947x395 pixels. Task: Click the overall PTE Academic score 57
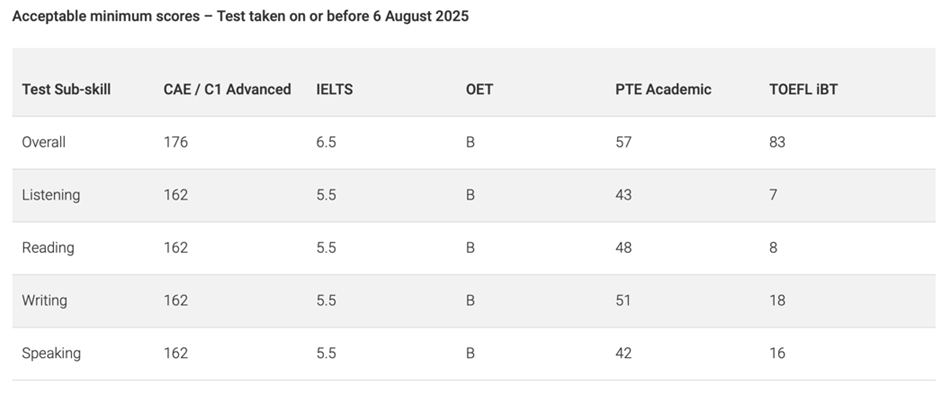[x=623, y=142]
